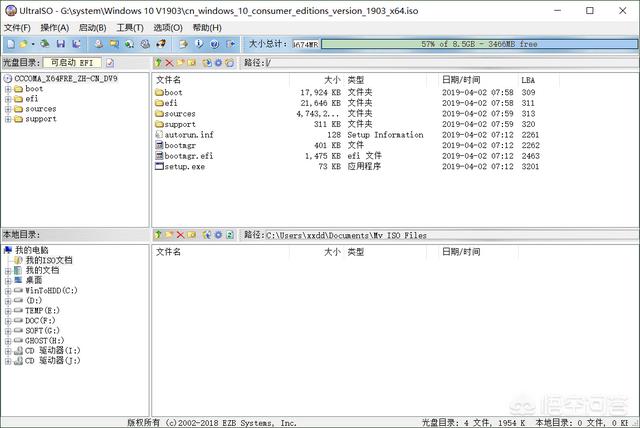The height and width of the screenshot is (428, 640).
Task: Click the image path field showing /
Action: [451, 63]
